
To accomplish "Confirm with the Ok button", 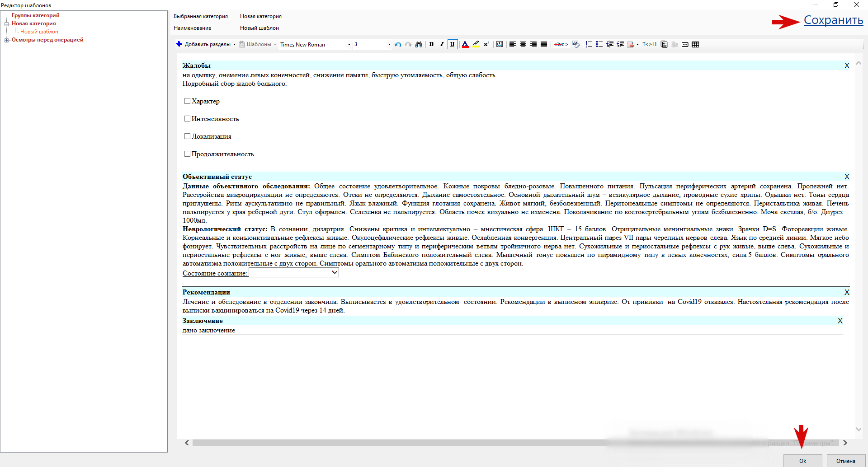I will point(802,461).
